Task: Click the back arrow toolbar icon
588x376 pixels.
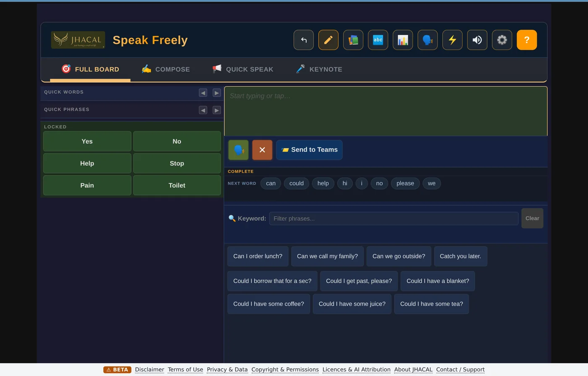Action: (304, 40)
